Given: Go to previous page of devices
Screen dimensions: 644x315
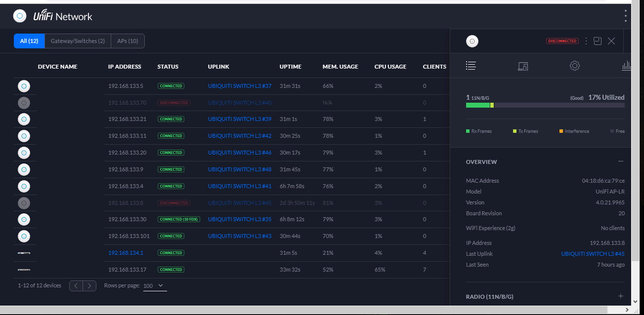Looking at the screenshot, I should (76, 285).
